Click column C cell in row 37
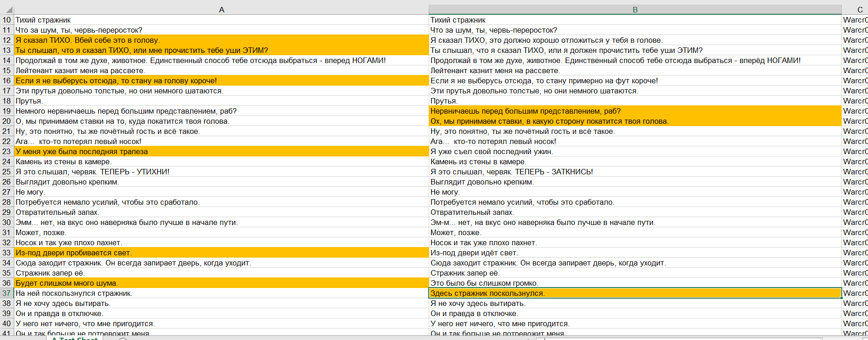 855,293
